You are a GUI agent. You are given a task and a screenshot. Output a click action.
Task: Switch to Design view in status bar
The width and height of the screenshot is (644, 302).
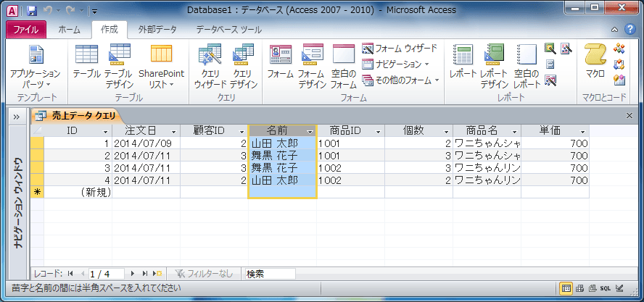(x=620, y=288)
